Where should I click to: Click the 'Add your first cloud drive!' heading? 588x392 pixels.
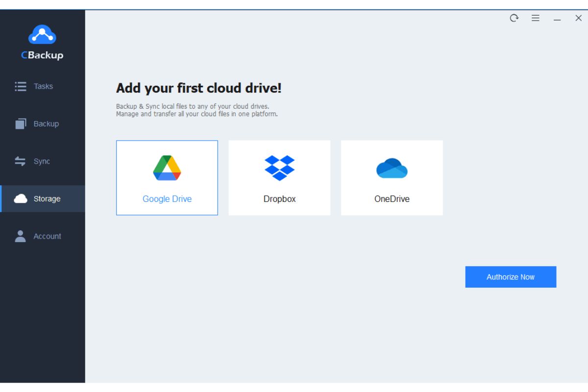point(199,89)
